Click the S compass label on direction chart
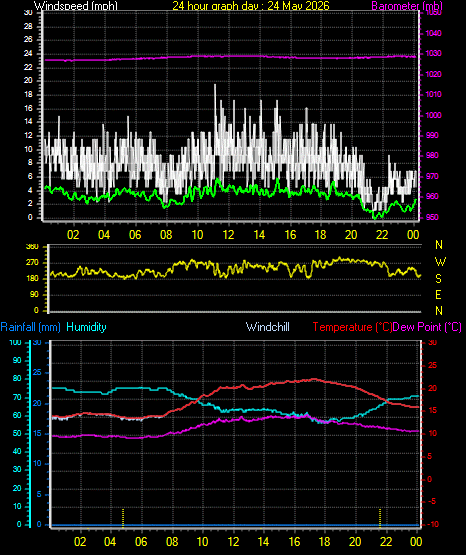This screenshot has width=466, height=555. [x=438, y=279]
